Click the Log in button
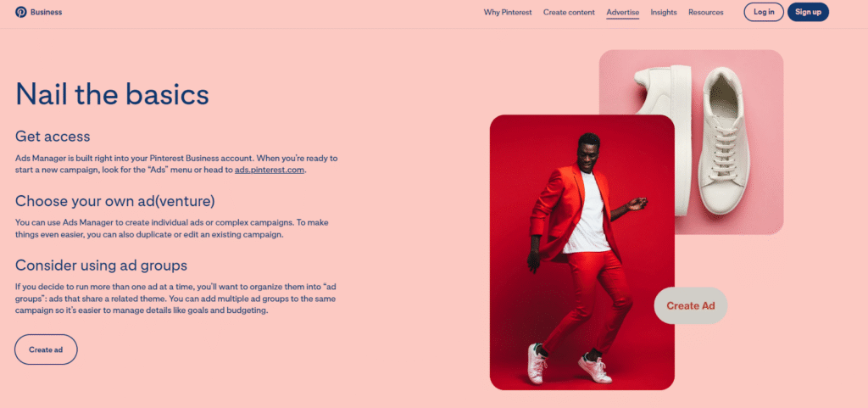Screen dimensions: 868x408 tap(764, 12)
